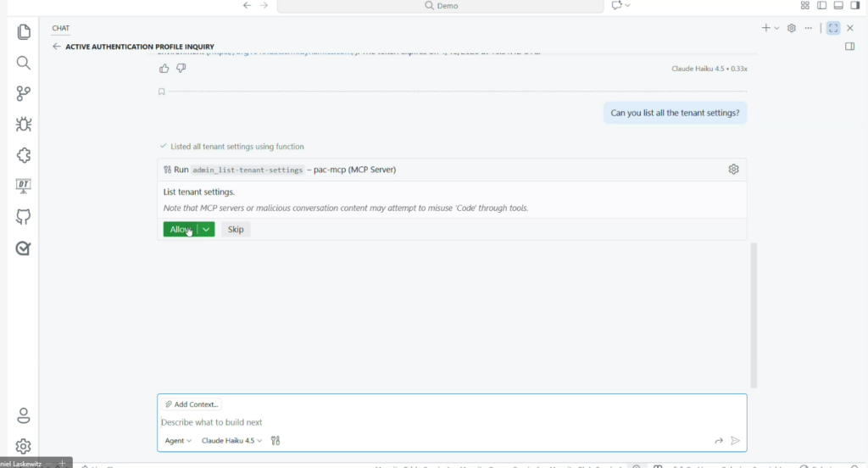This screenshot has height=468, width=868.
Task: Return to chat list with back arrow
Action: coord(56,47)
